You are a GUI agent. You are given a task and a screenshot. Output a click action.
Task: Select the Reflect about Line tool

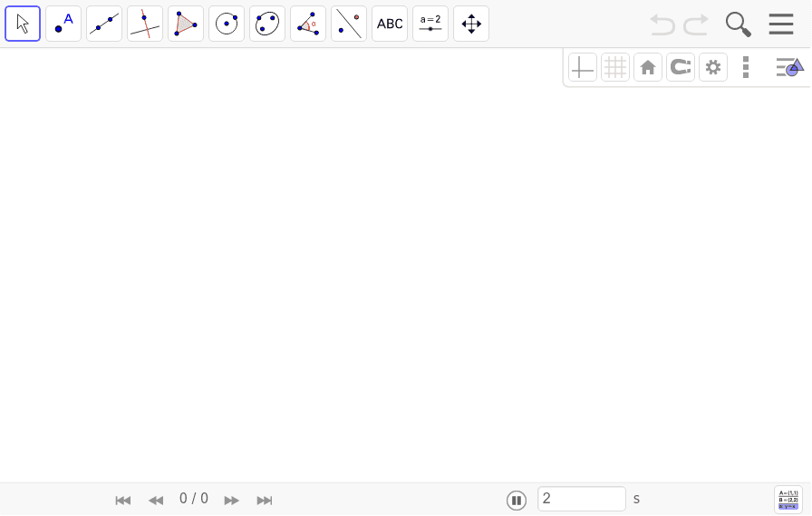coord(349,24)
